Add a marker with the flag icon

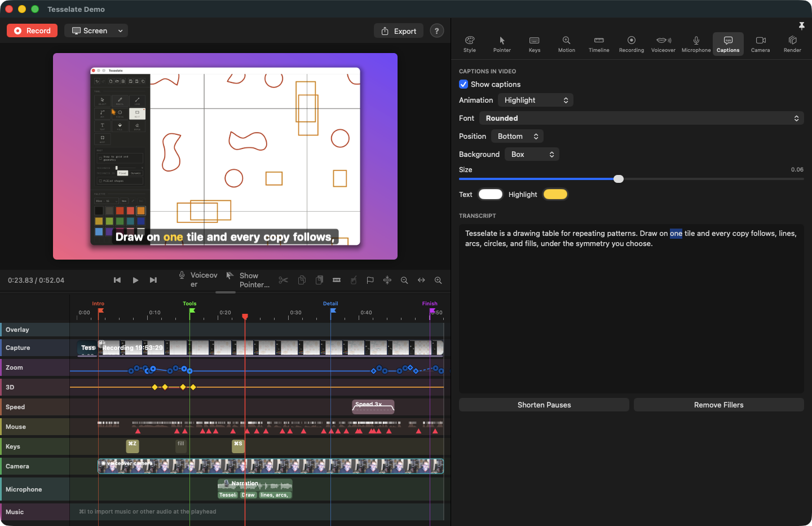[x=370, y=280]
